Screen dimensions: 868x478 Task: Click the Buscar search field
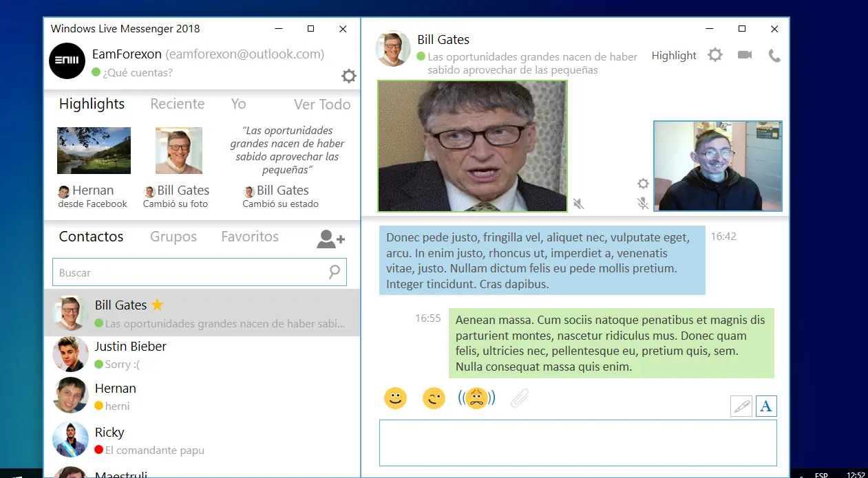pos(200,272)
